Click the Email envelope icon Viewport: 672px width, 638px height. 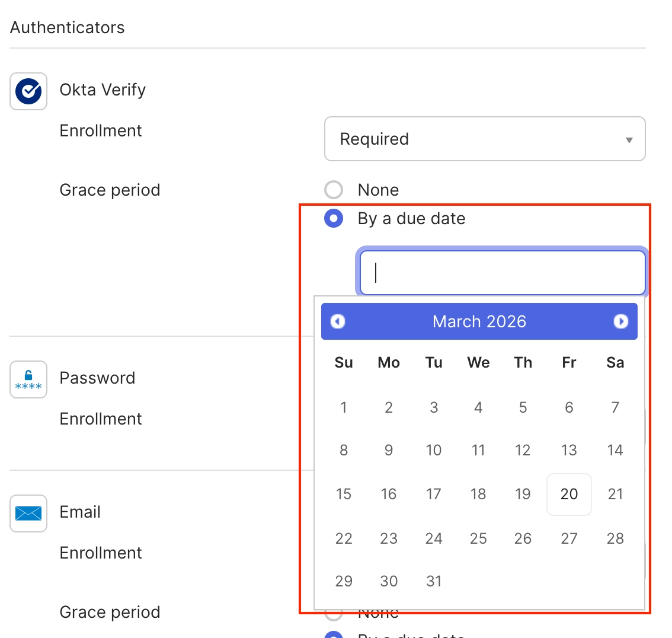pos(28,513)
